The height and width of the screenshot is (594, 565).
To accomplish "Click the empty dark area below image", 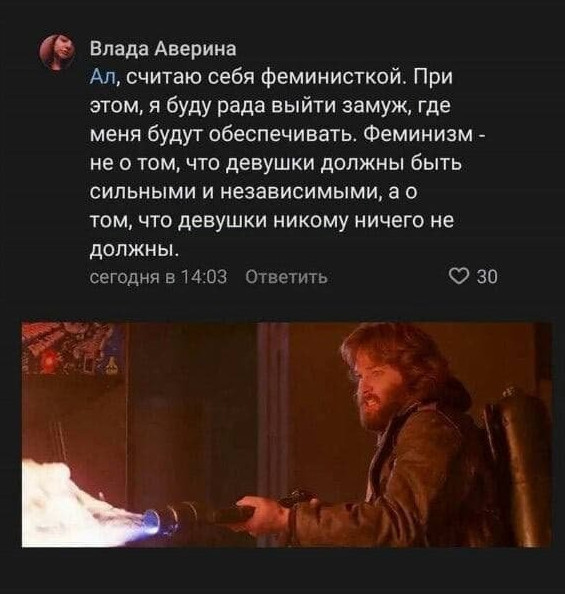I will click(x=282, y=571).
